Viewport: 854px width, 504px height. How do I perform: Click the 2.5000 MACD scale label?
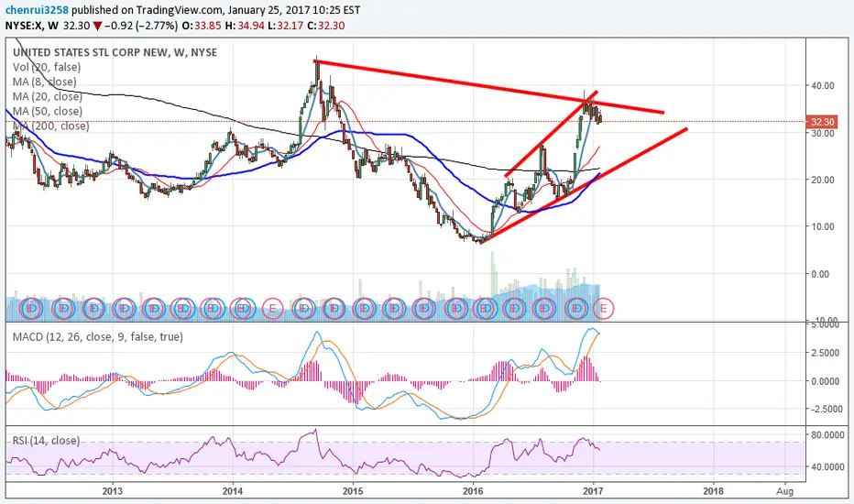[x=825, y=353]
